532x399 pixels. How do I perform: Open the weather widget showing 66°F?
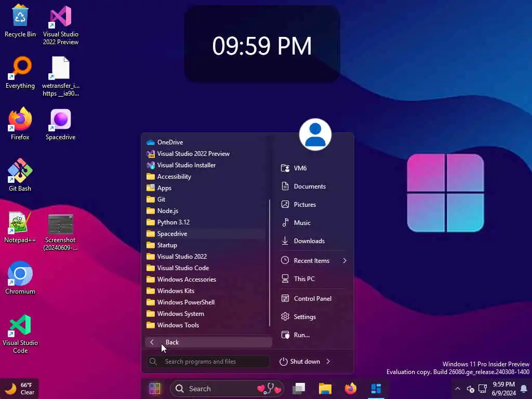point(20,389)
